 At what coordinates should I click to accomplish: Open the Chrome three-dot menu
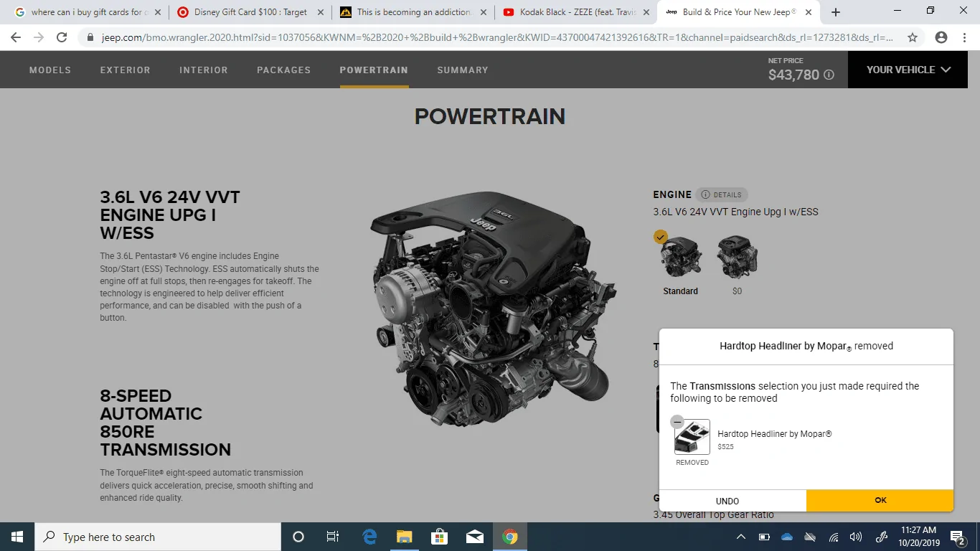[964, 38]
